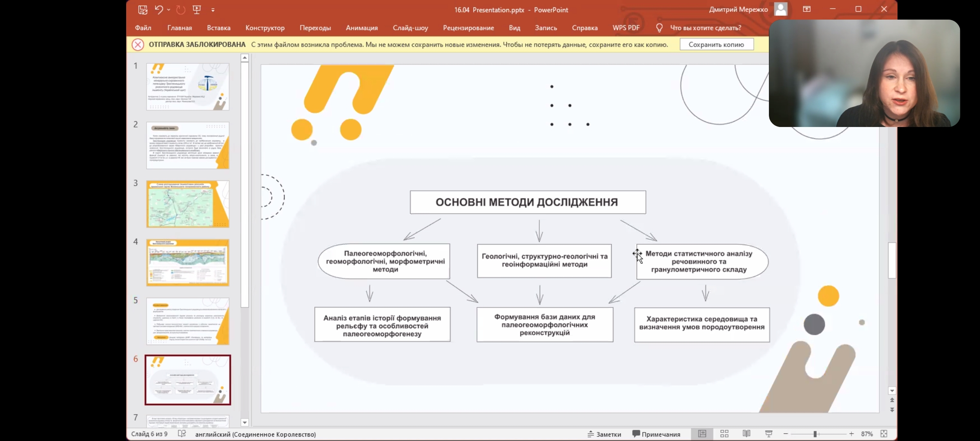This screenshot has height=441, width=980.
Task: Enable Normal view button in status bar
Action: click(702, 434)
